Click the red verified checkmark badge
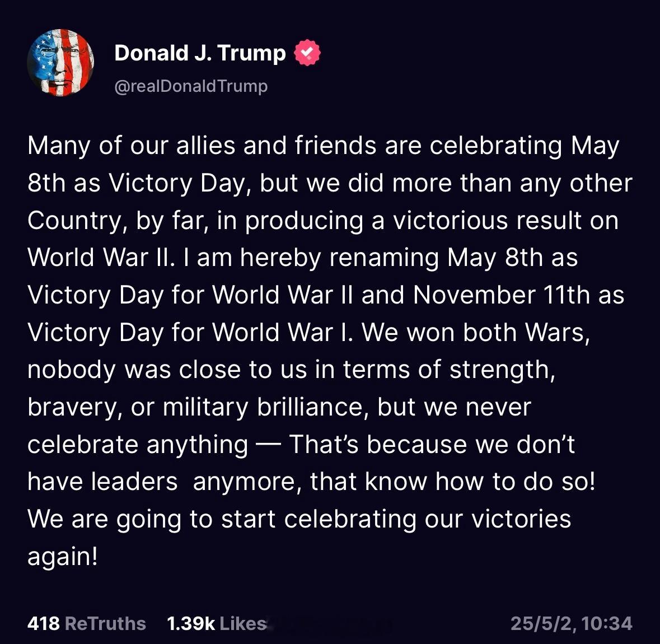This screenshot has width=660, height=644. click(x=307, y=52)
